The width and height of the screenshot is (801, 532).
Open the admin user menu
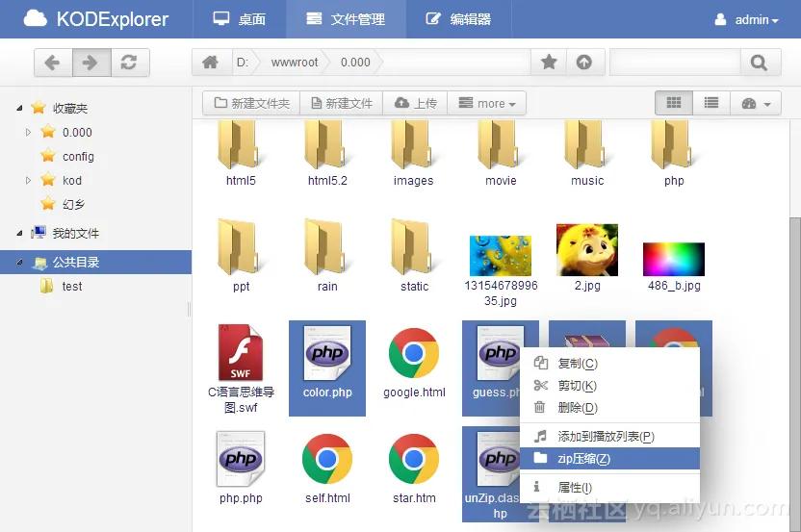(x=746, y=19)
